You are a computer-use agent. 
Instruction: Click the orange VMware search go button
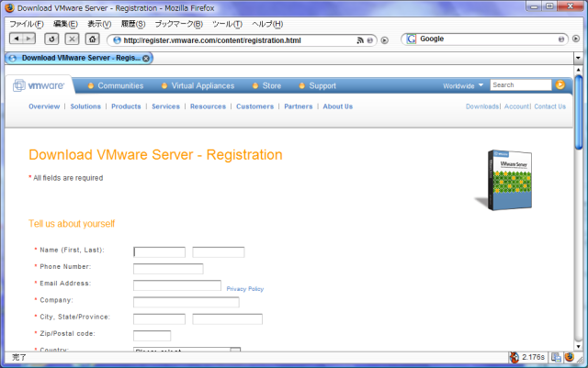(x=560, y=85)
